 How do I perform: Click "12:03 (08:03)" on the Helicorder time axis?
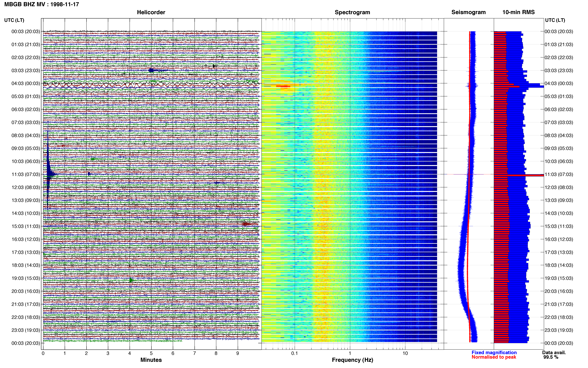coord(26,187)
